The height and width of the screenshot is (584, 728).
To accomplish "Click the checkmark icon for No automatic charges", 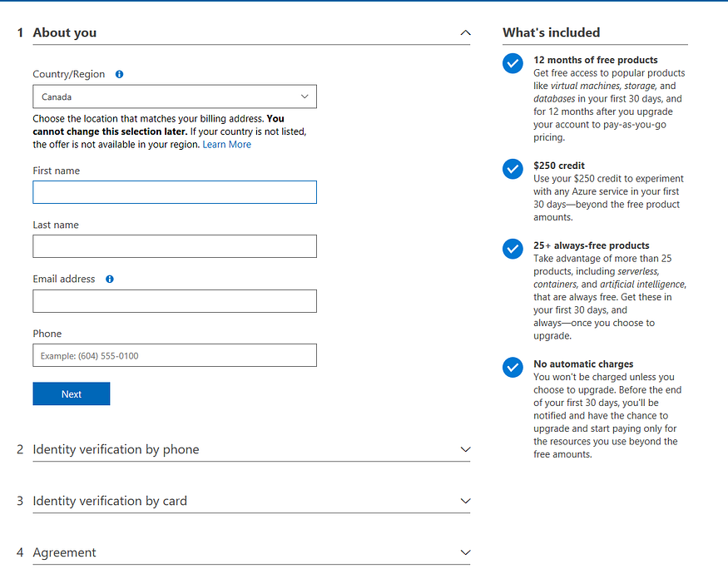I will (x=513, y=367).
